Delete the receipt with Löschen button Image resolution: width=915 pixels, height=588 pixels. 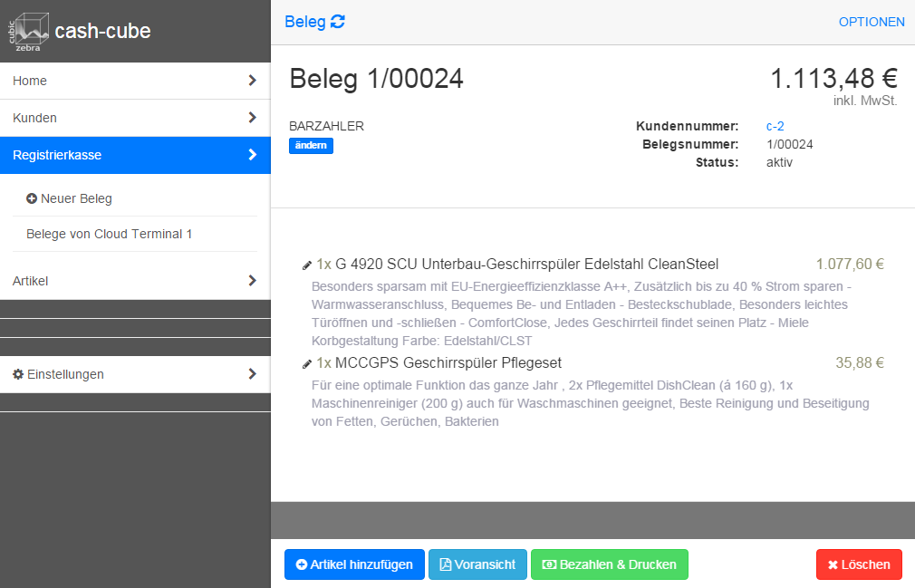858,564
